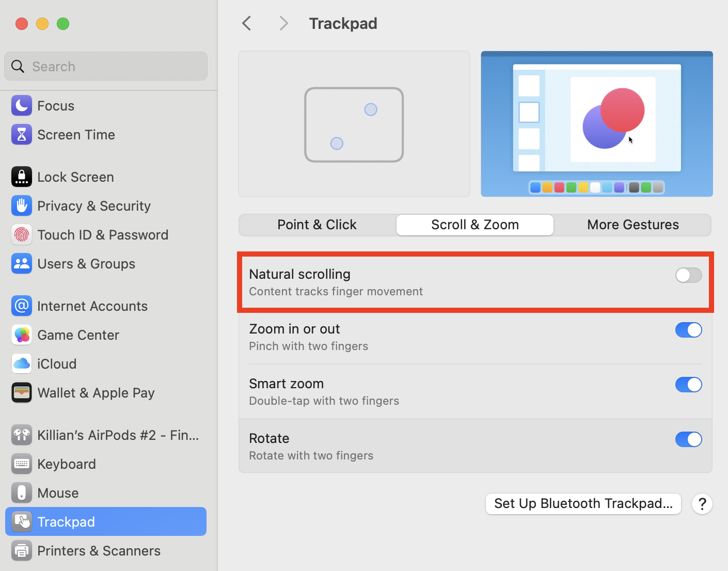Turn off Smart zoom

coord(688,385)
